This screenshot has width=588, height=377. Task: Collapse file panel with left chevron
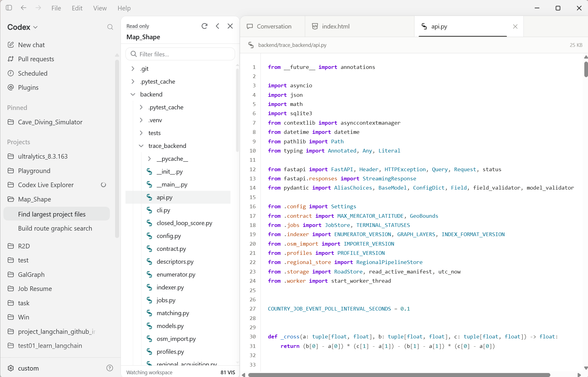coord(218,26)
